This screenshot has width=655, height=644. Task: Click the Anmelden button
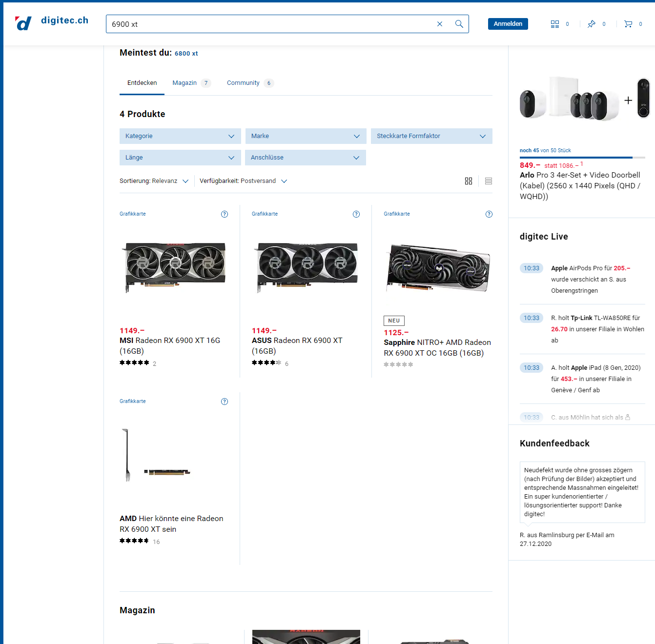click(508, 24)
